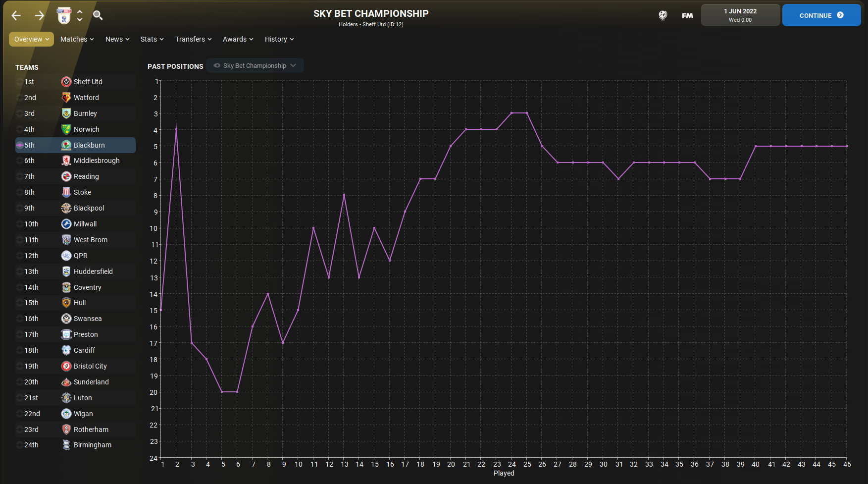The height and width of the screenshot is (484, 868).
Task: Click the Huddersfield club badge
Action: pyautogui.click(x=66, y=271)
